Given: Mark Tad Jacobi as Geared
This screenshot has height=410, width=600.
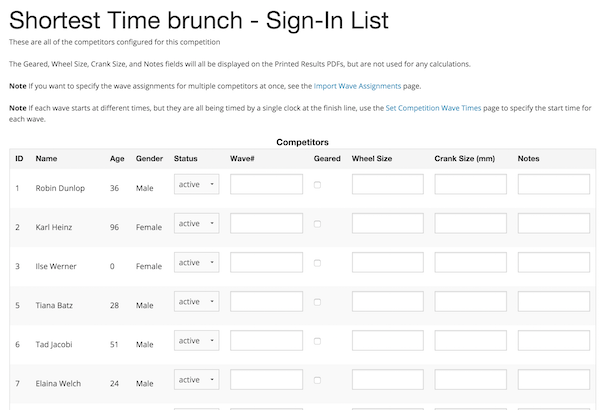Looking at the screenshot, I should coord(318,341).
